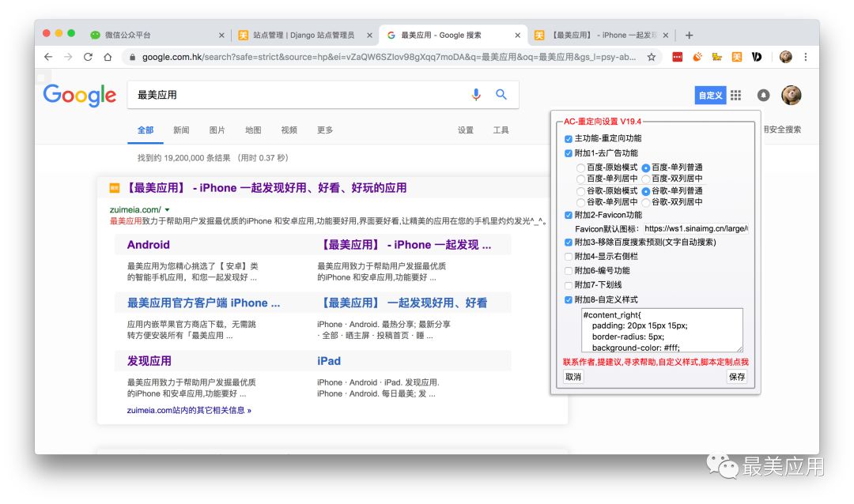Go back with the browser back arrow
The height and width of the screenshot is (504, 854).
coord(48,57)
